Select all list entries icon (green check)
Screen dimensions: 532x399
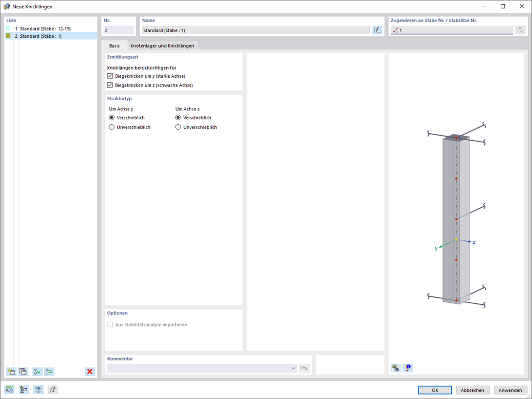click(37, 371)
